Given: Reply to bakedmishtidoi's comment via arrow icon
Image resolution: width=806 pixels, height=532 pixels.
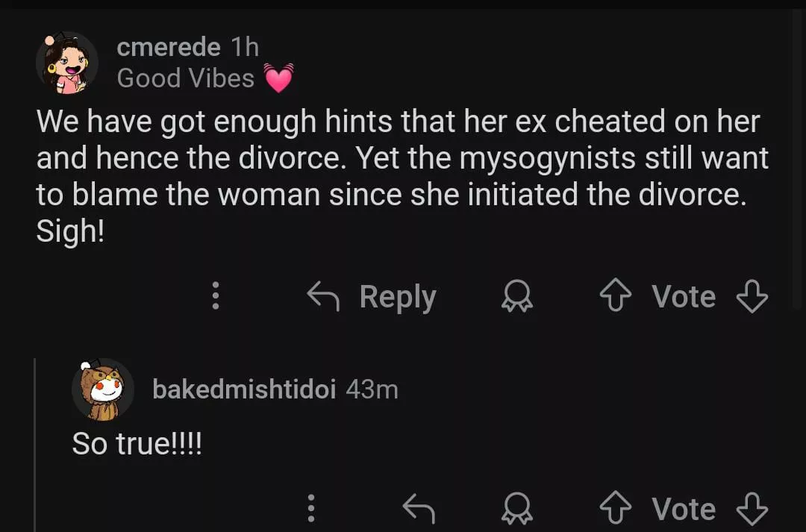Looking at the screenshot, I should pyautogui.click(x=418, y=509).
